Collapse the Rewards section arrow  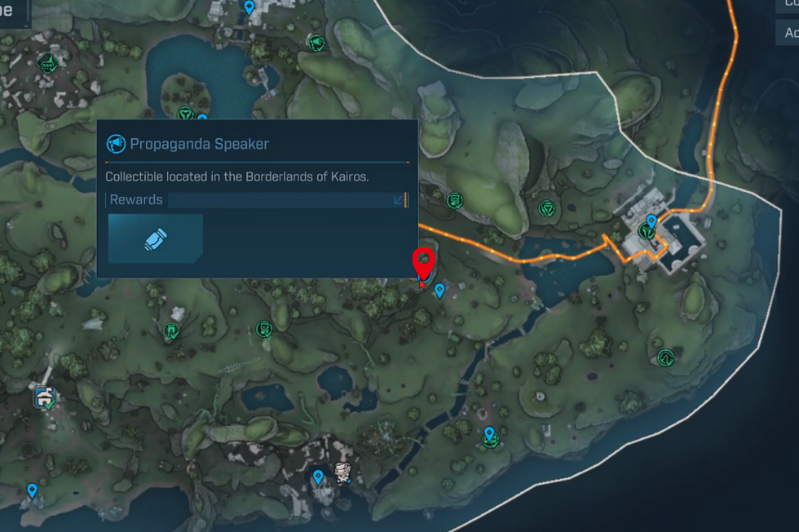point(399,200)
